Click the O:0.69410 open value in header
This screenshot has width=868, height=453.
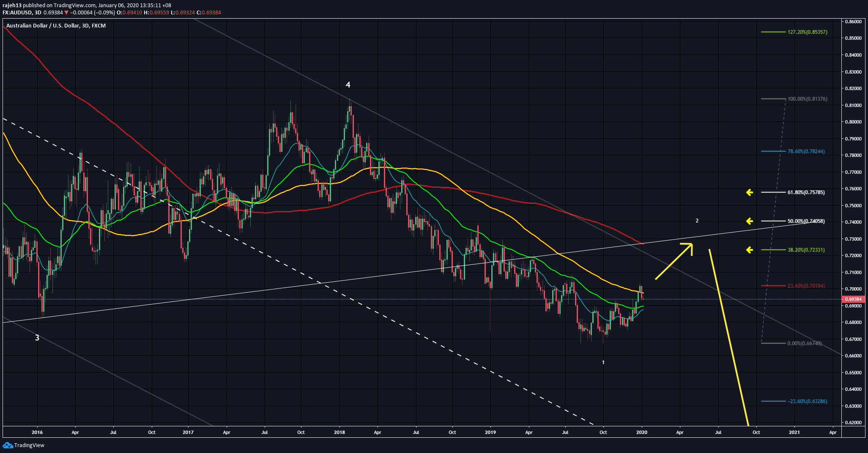tap(129, 13)
